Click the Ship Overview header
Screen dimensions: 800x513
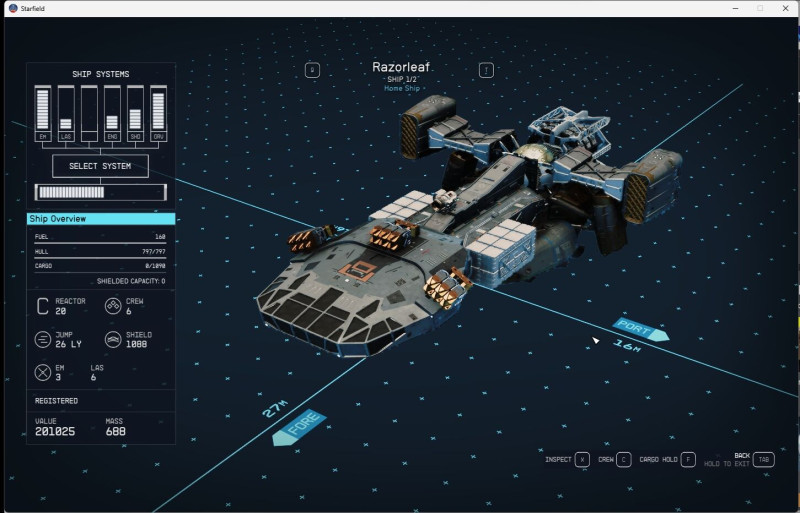[101, 219]
